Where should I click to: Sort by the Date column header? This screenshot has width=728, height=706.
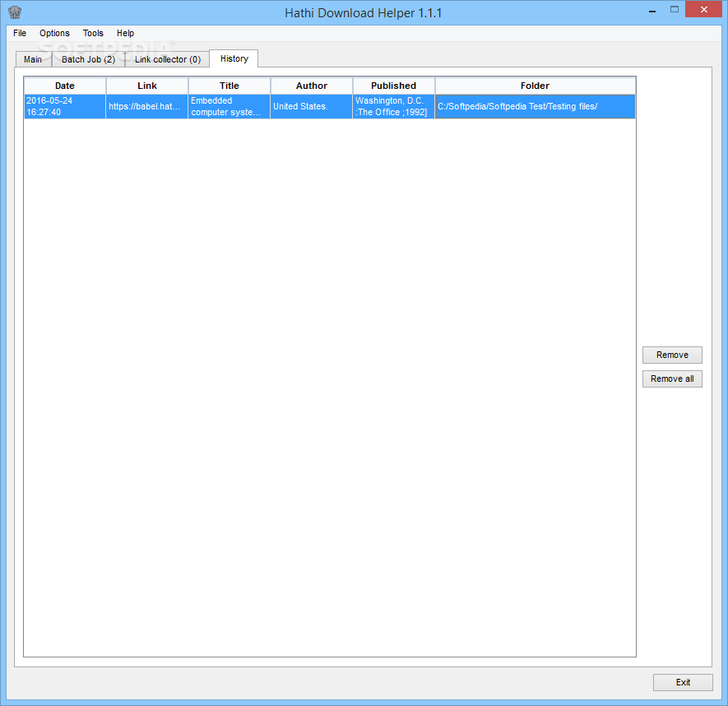pos(64,86)
